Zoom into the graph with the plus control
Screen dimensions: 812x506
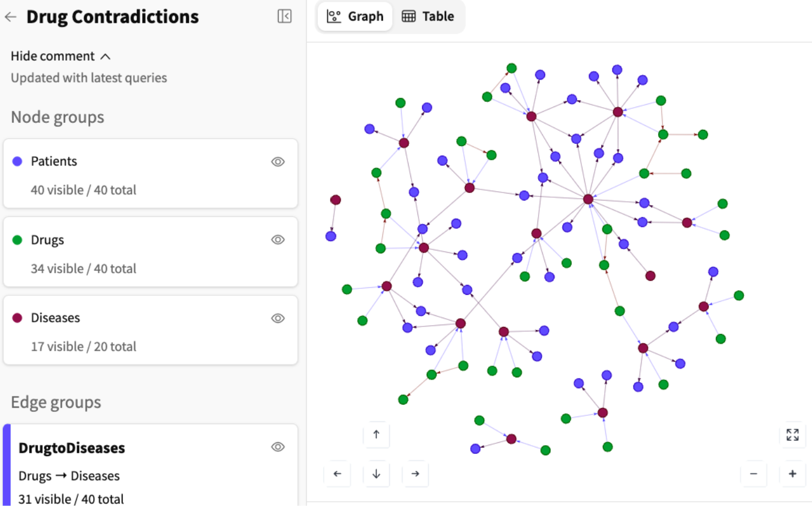click(x=792, y=474)
